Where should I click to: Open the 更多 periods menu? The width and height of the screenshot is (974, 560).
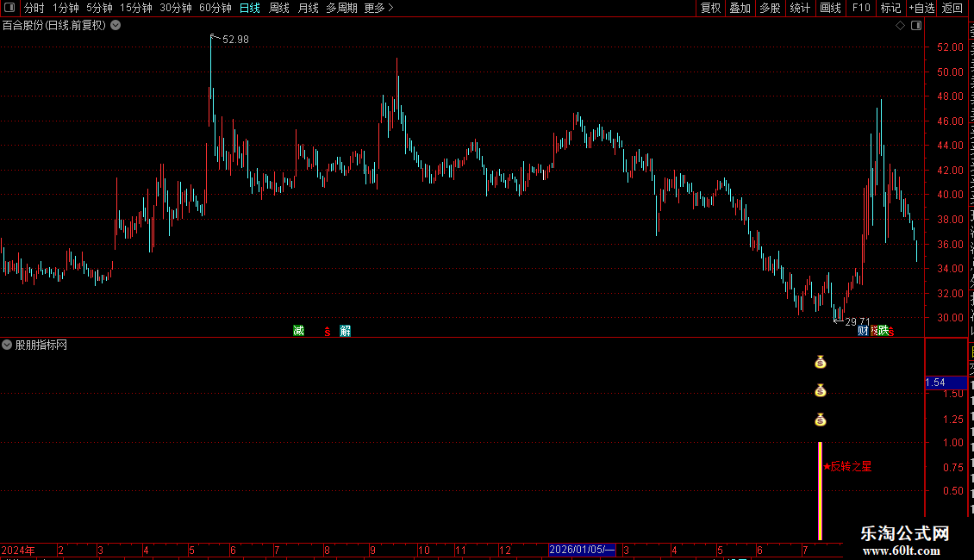tap(378, 8)
